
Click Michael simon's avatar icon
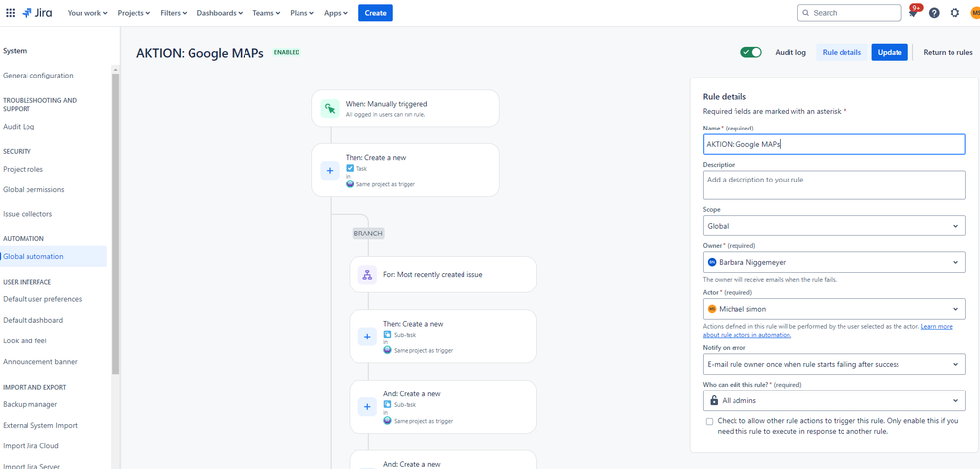[711, 309]
